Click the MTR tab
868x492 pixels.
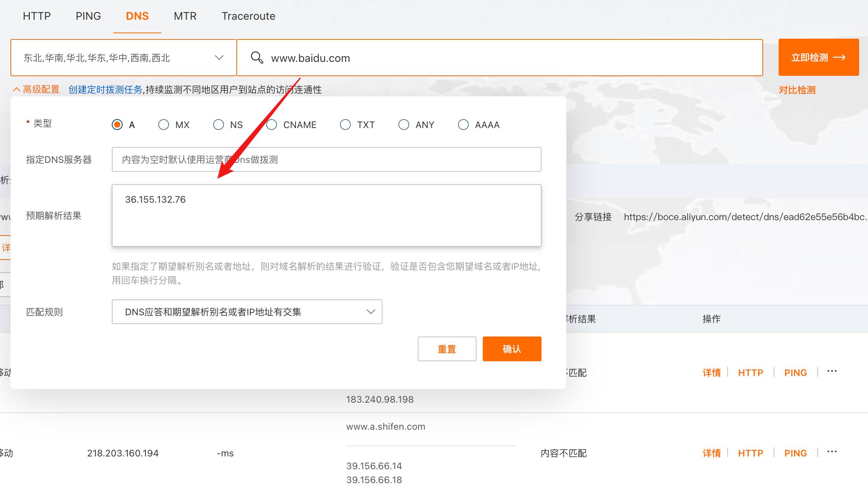tap(185, 16)
